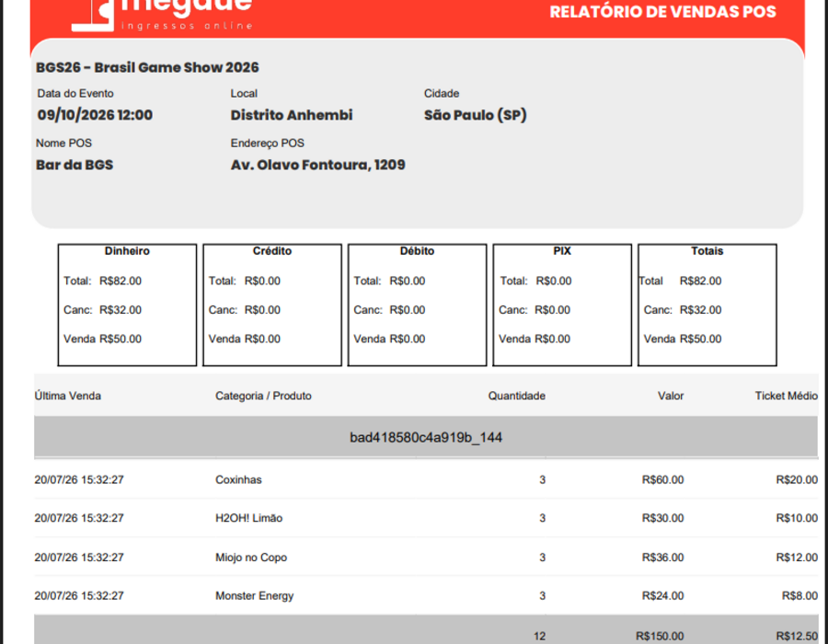Click the Coxinhas product name
Screen dimensions: 828x644
tap(238, 480)
